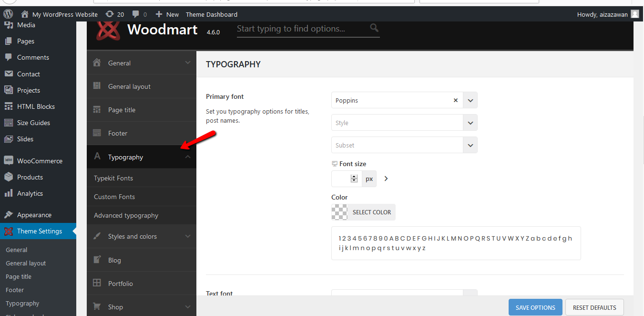Screen dimensions: 644x316
Task: Click the desktop monitor icon beside Font size
Action: click(x=335, y=164)
